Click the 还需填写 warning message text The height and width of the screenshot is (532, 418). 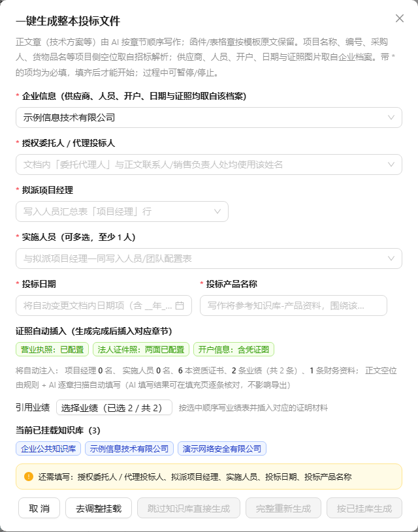[x=195, y=477]
